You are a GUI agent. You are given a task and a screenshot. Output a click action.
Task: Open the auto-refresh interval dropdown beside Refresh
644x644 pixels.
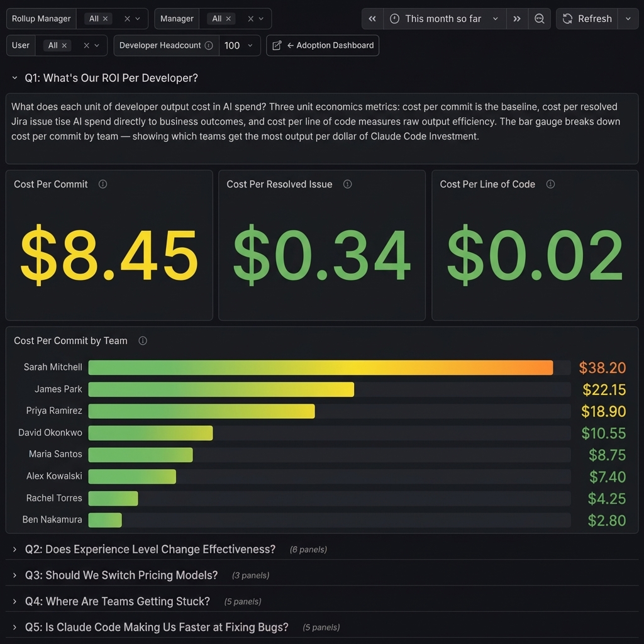[x=628, y=18]
